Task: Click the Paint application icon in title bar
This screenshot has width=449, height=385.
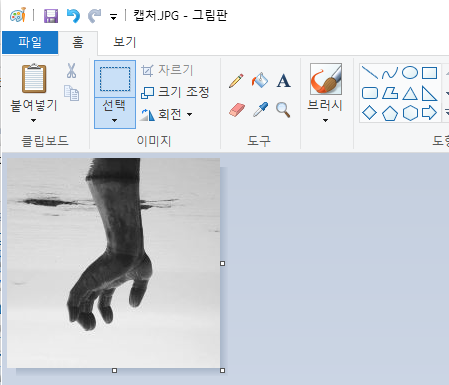Action: click(x=18, y=15)
